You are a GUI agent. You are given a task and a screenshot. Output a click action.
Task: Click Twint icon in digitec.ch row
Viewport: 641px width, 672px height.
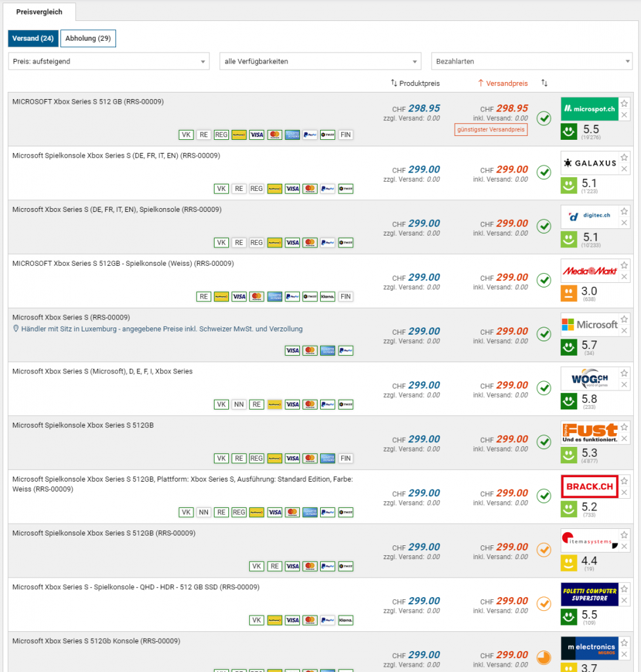pos(345,243)
